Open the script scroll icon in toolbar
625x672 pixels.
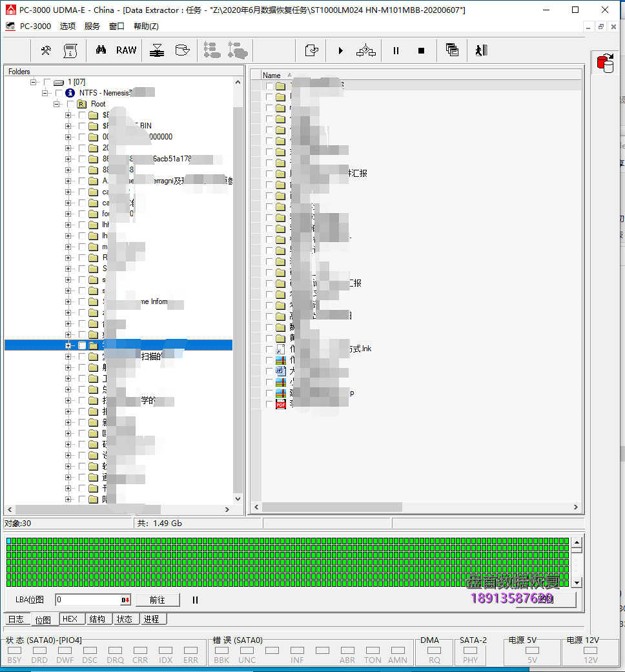coord(70,50)
